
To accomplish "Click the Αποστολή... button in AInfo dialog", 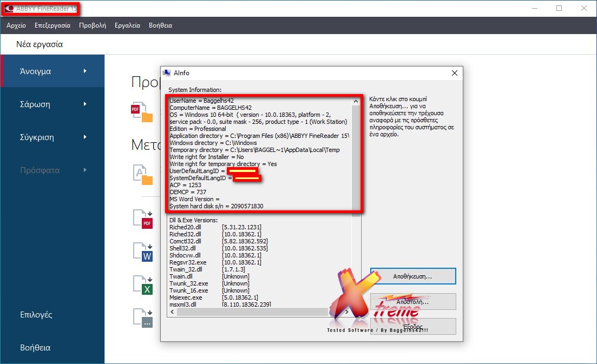I will pyautogui.click(x=413, y=302).
